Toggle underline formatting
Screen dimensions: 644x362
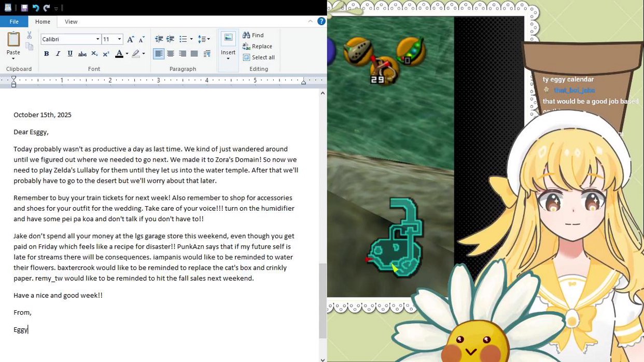(70, 54)
